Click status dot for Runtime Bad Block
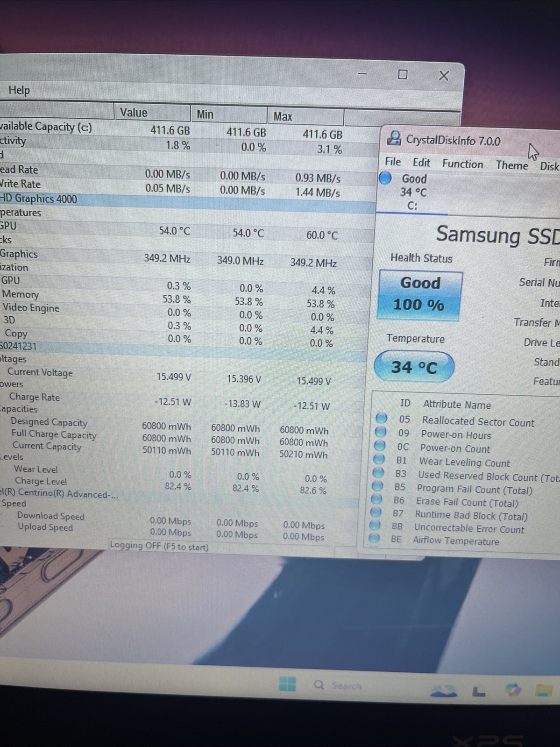 (x=375, y=512)
